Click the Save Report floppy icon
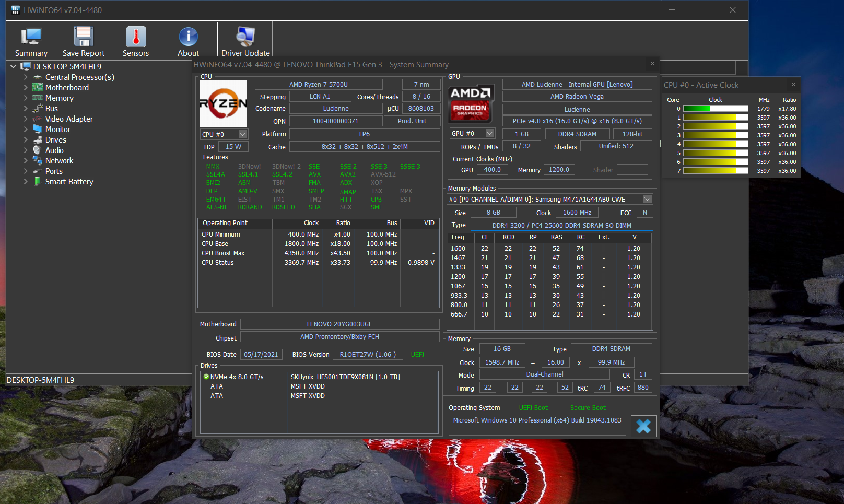This screenshot has width=844, height=504. tap(84, 37)
